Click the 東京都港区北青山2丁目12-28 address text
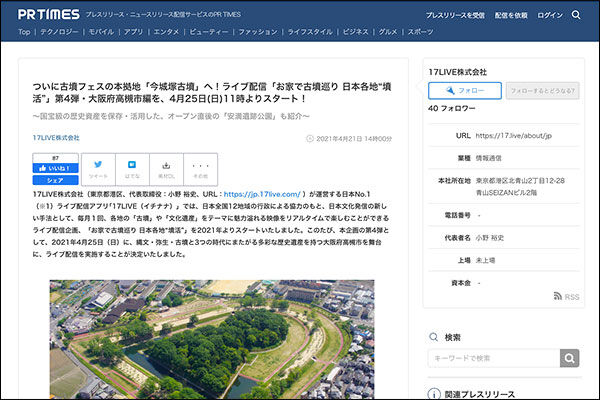The image size is (600, 400). pos(520,181)
